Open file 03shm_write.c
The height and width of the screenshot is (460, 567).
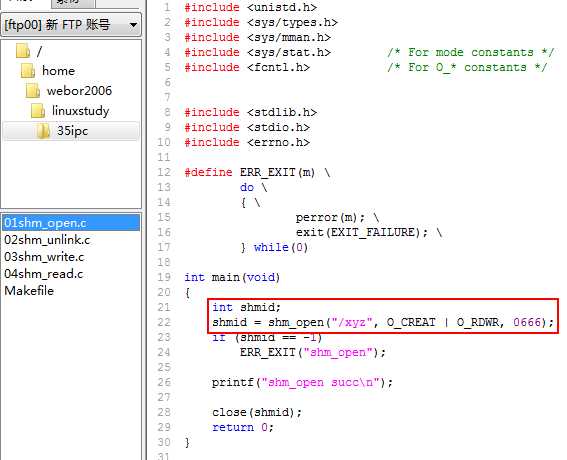tap(44, 257)
